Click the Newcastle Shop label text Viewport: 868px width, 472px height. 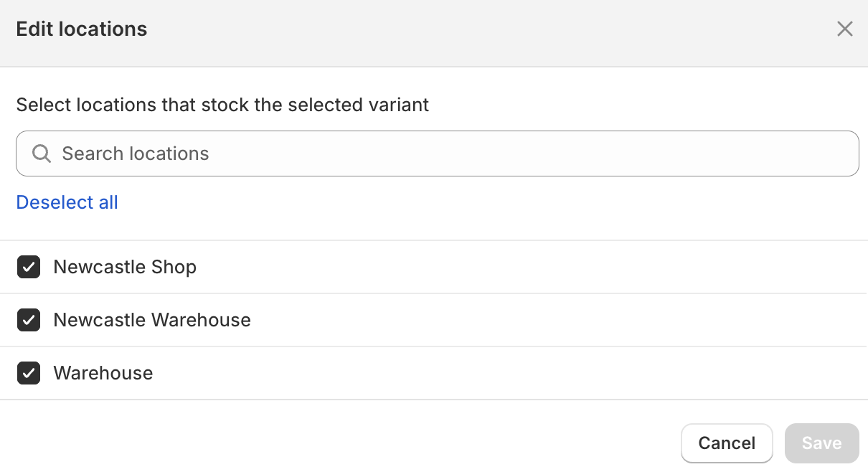click(125, 267)
